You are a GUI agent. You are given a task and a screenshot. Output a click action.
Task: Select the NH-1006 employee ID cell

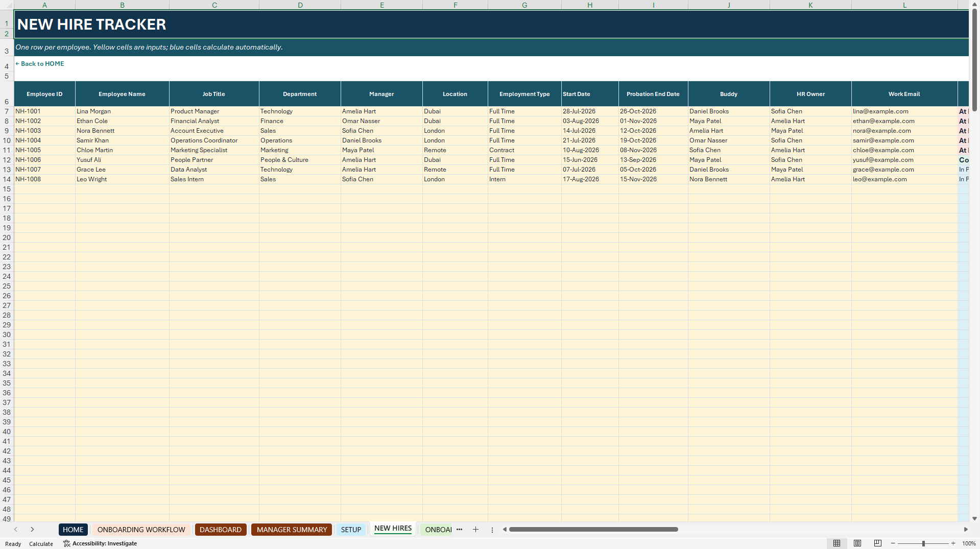tap(44, 160)
